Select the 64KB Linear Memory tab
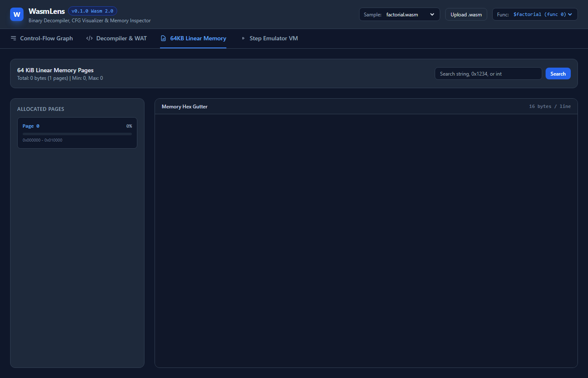This screenshot has width=588, height=378. [x=193, y=38]
